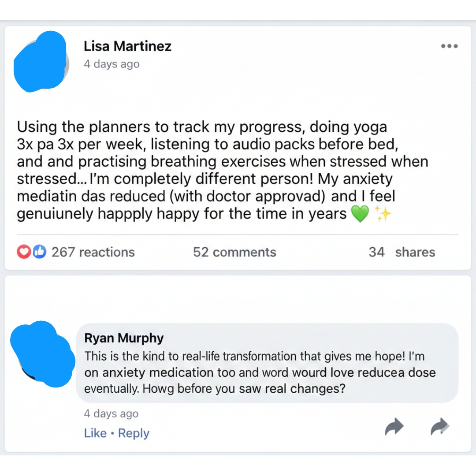Image resolution: width=476 pixels, height=476 pixels.
Task: Like Ryan Murphy's comment
Action: [x=95, y=433]
